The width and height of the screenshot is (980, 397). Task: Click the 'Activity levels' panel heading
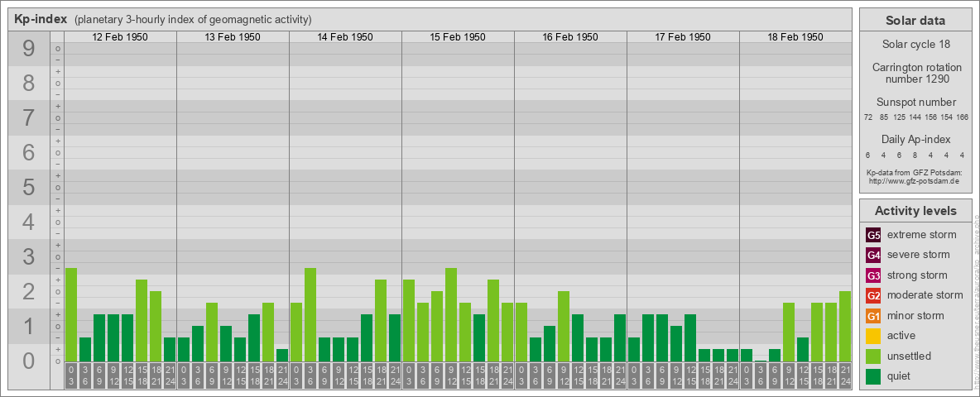(x=915, y=211)
